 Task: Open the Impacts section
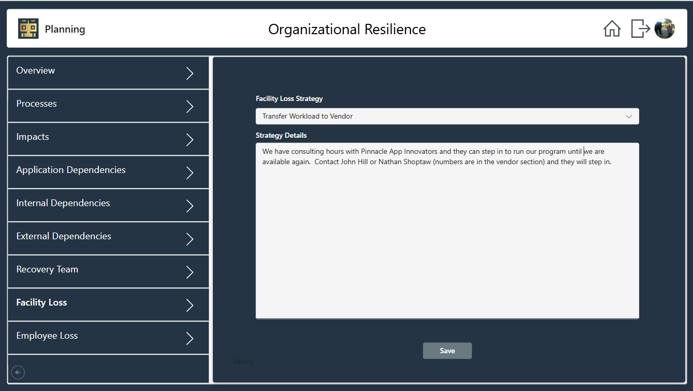pos(108,139)
